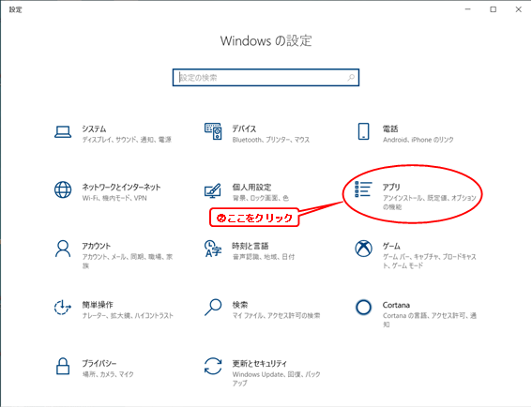
Task: Select the ネットワークとインターネット heading
Action: coord(121,188)
